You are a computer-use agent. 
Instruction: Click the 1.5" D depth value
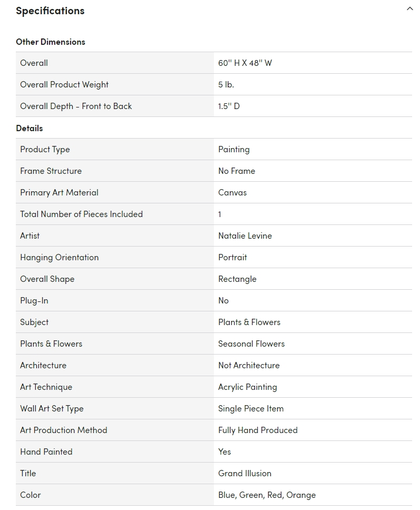click(229, 106)
